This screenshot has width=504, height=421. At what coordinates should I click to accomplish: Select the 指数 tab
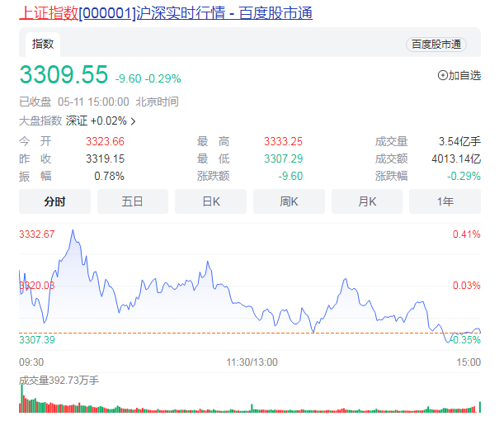tap(43, 44)
